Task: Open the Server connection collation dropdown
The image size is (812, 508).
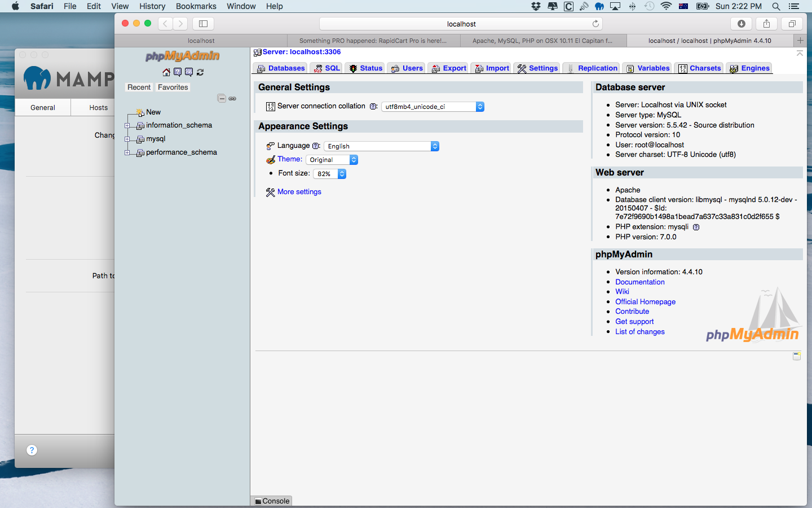Action: pyautogui.click(x=433, y=107)
